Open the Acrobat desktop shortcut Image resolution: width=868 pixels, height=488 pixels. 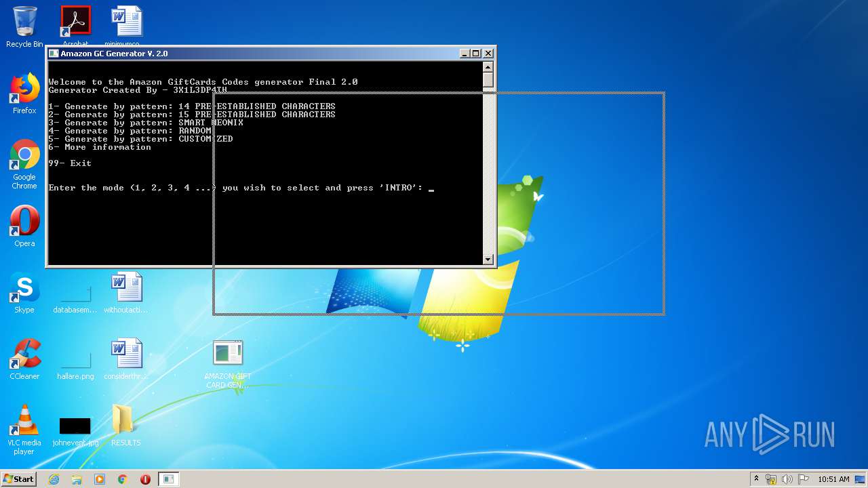[x=75, y=26]
